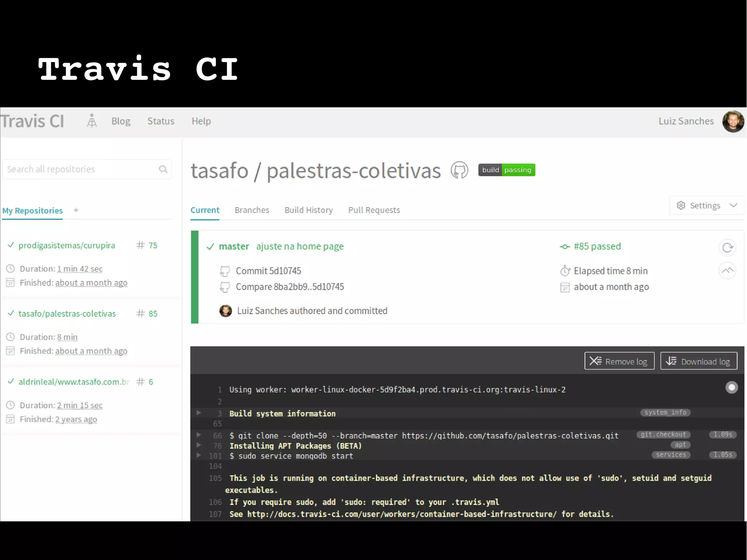This screenshot has width=747, height=560.
Task: Switch to the Build History tab
Action: pos(309,210)
